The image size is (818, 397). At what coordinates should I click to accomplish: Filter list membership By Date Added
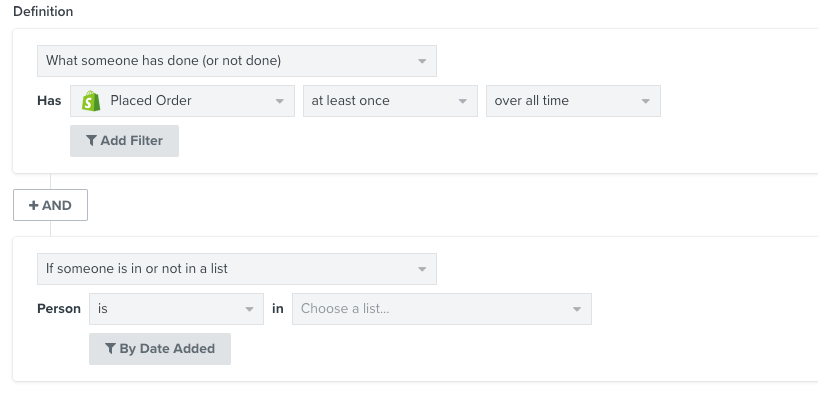[160, 349]
